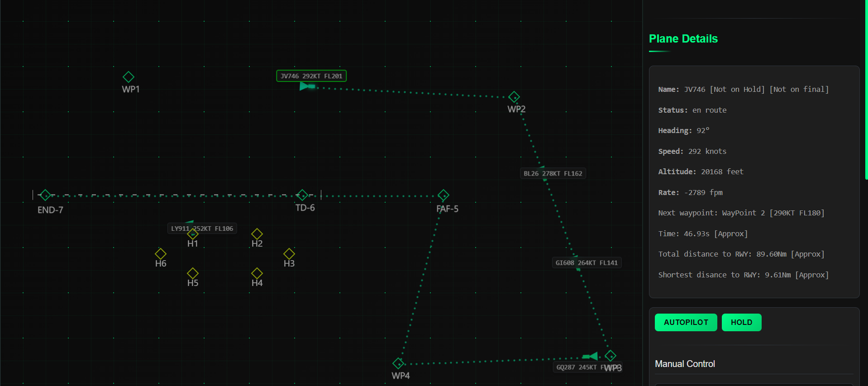Image resolution: width=868 pixels, height=386 pixels.
Task: Click the GI608 264KT FL141 flight label
Action: [587, 263]
